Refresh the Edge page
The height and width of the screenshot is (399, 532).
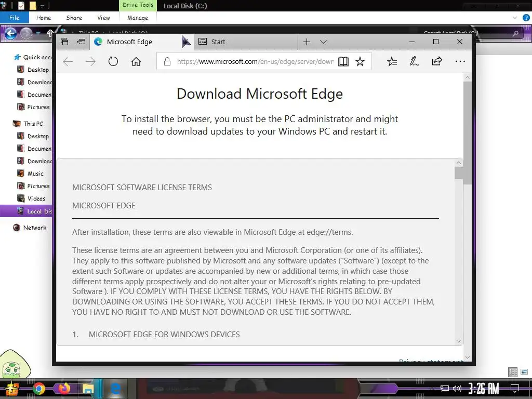tap(113, 61)
